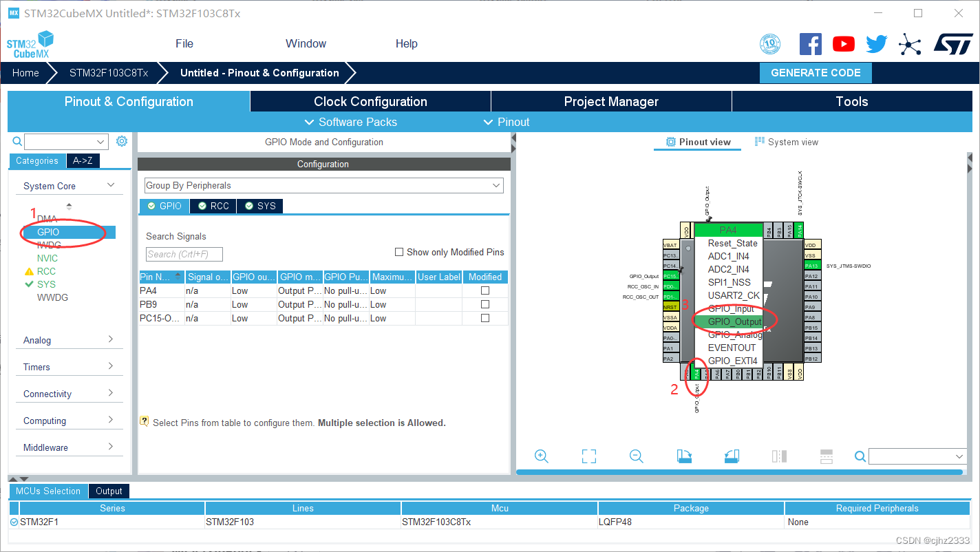Click the ST logo icon
Image resolution: width=980 pixels, height=552 pixels.
coord(953,44)
